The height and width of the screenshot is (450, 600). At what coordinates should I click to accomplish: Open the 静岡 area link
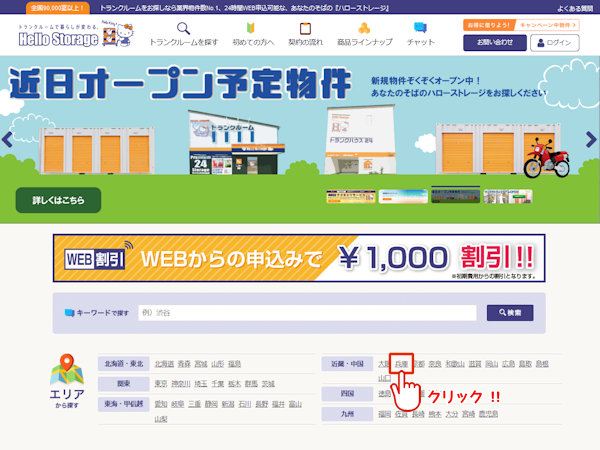(x=211, y=404)
